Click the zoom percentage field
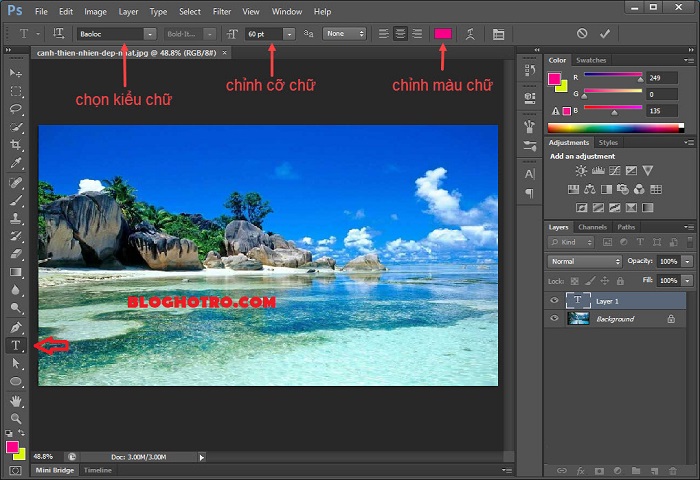700x480 pixels. 46,456
